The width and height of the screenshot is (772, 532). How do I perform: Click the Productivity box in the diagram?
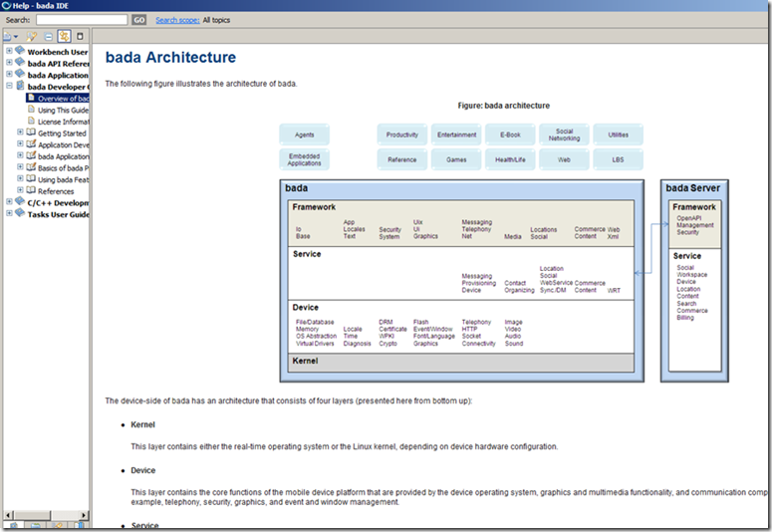[x=401, y=134]
